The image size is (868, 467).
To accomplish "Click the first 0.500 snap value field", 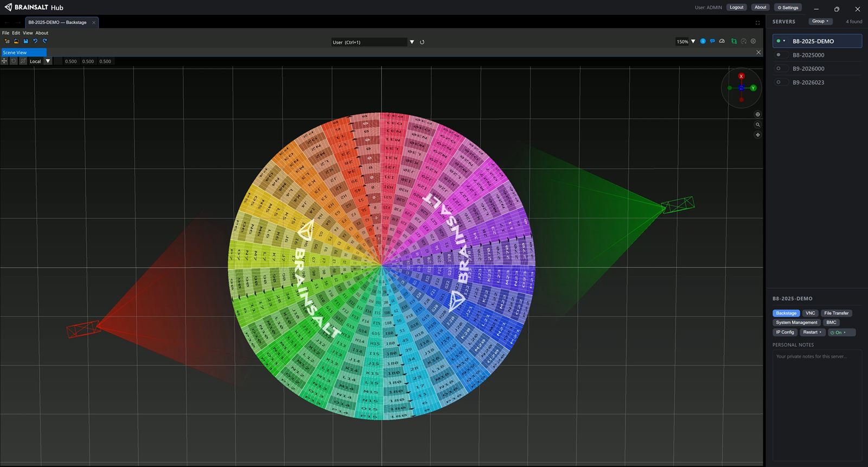I will pos(71,61).
